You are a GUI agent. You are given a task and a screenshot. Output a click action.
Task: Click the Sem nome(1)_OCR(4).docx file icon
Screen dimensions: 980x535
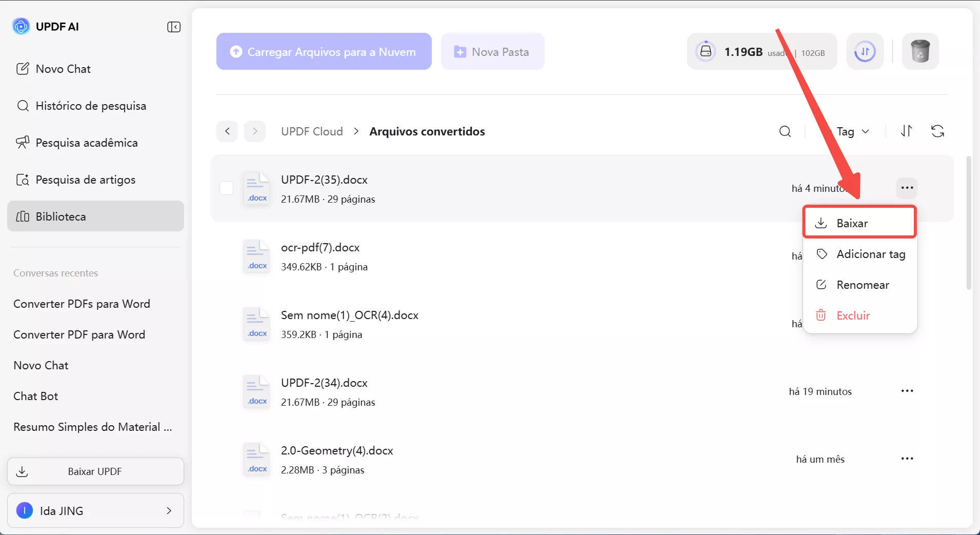(256, 324)
